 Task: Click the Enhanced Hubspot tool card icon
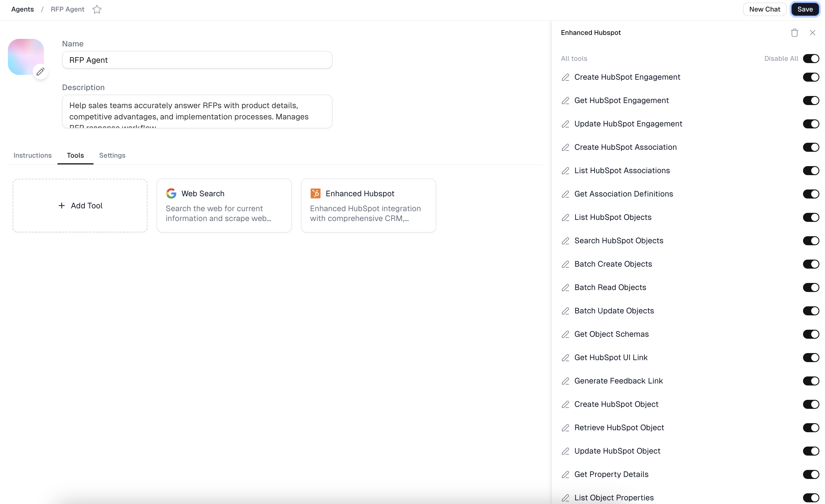pos(315,193)
